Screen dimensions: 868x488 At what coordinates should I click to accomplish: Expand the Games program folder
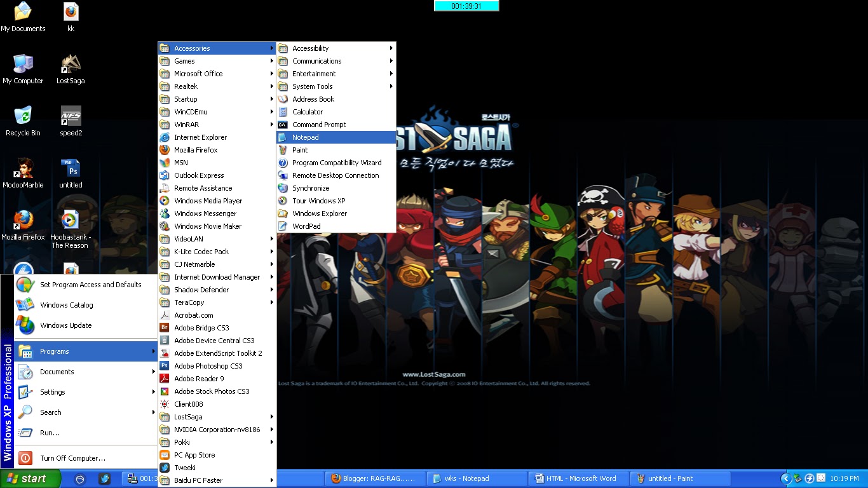click(217, 61)
